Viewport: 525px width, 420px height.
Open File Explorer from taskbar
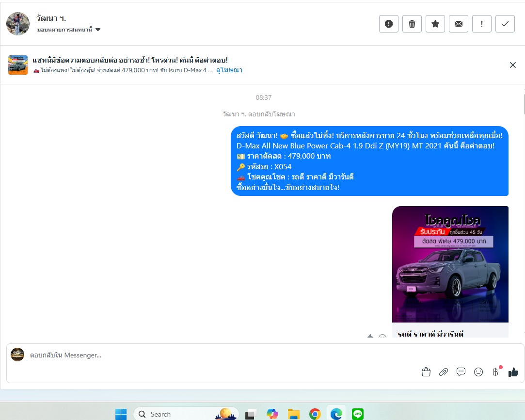(x=294, y=414)
